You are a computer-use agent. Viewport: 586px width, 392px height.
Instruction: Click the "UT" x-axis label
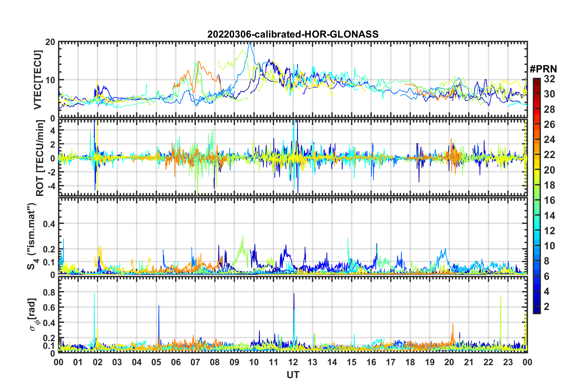(x=293, y=375)
